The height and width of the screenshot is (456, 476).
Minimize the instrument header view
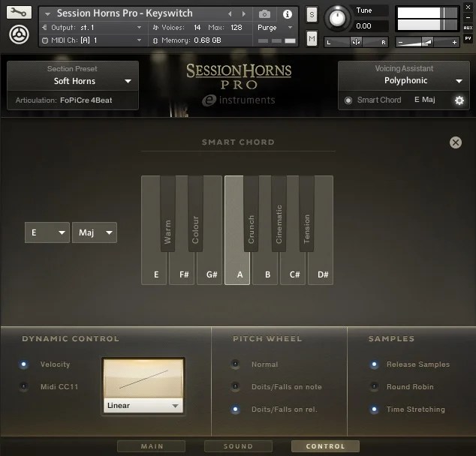click(468, 17)
